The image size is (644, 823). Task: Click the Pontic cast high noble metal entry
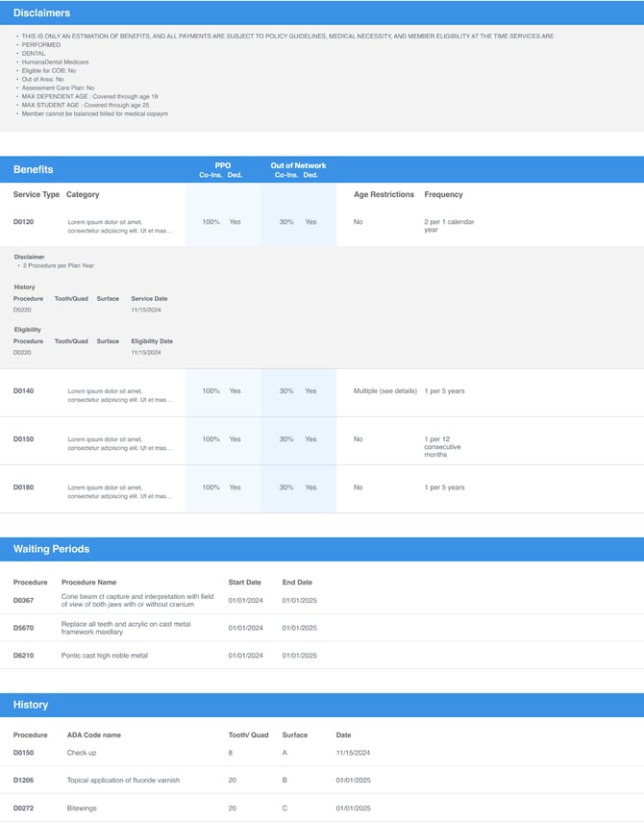[x=105, y=656]
